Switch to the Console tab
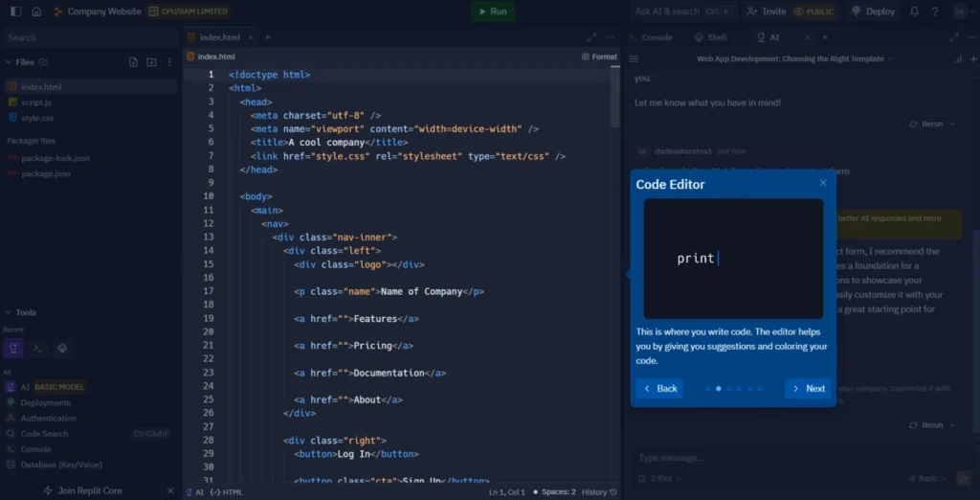Viewport: 980px width, 500px height. pyautogui.click(x=651, y=37)
